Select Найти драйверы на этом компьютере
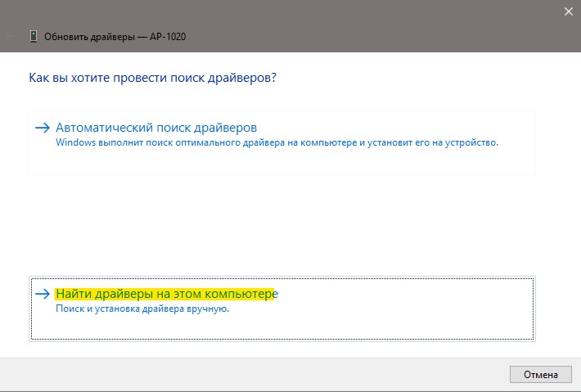581x392 pixels. [282, 309]
